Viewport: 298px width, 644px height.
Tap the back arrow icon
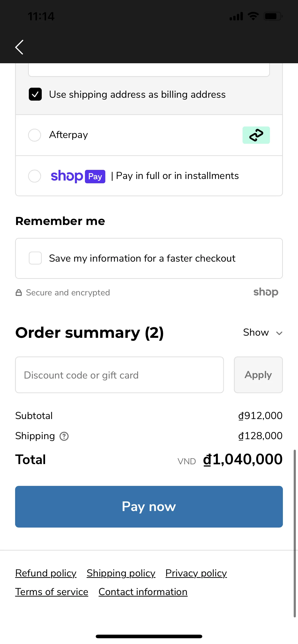click(x=19, y=47)
